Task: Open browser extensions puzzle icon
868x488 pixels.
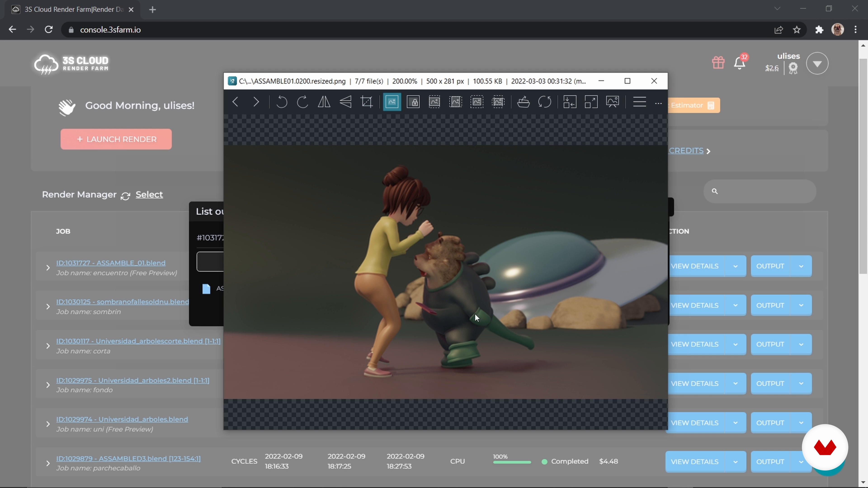Action: click(819, 30)
